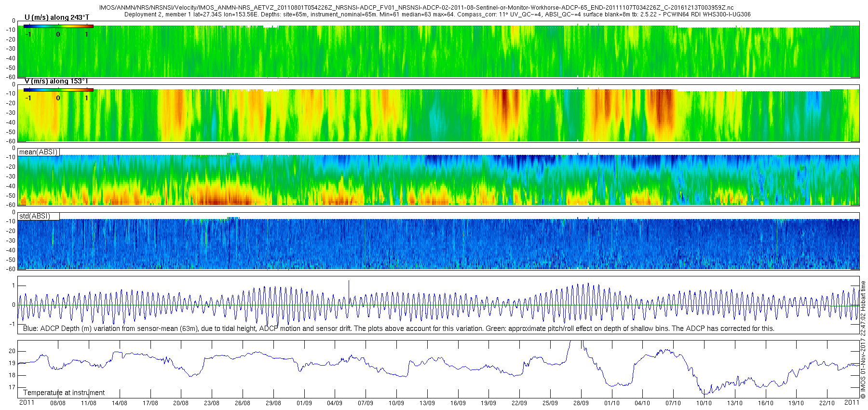Click the '10/10' date tick label
Image resolution: width=868 pixels, height=410 pixels.
704,403
